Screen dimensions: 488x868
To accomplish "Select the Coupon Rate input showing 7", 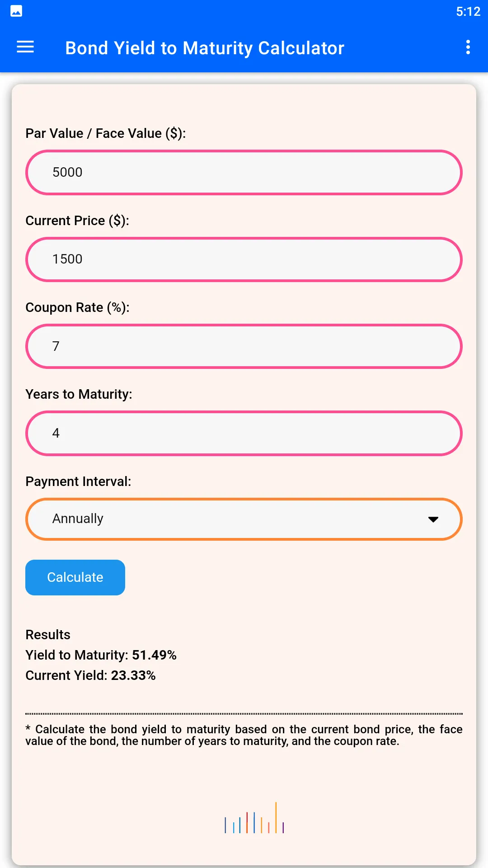I will [244, 346].
